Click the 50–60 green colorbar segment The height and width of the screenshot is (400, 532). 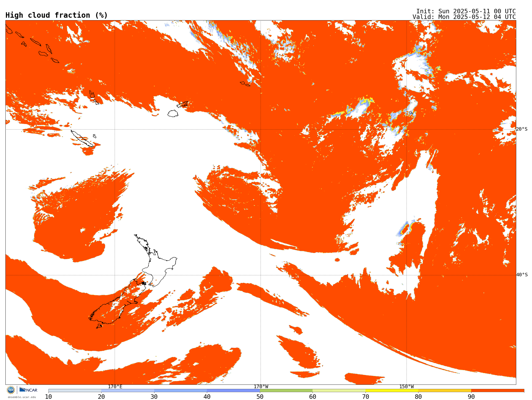[x=286, y=391]
